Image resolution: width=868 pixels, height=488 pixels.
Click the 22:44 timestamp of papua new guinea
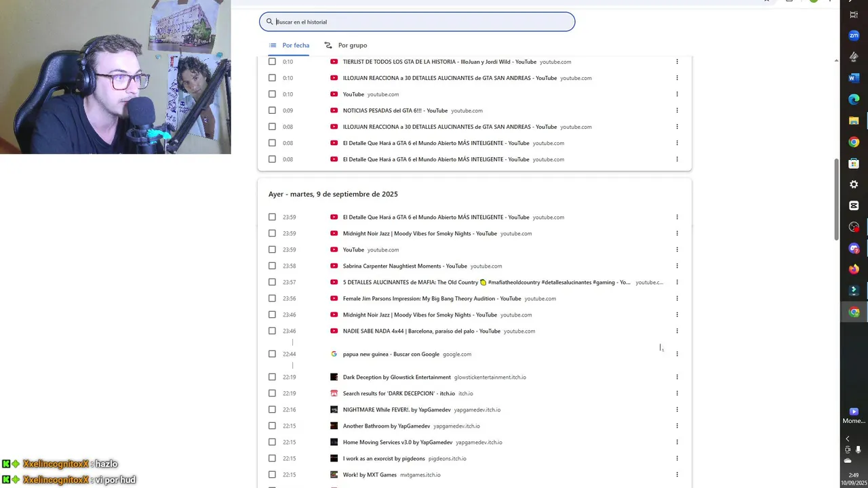(x=289, y=354)
